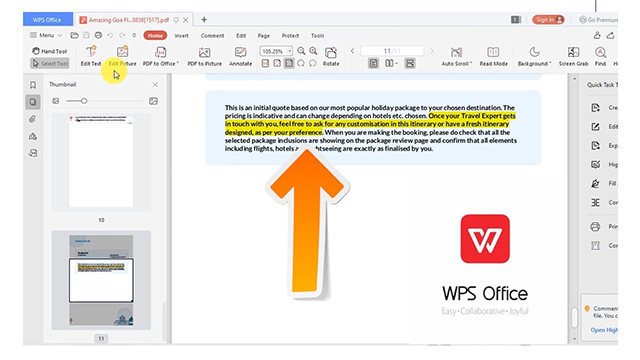Click the cloud upload icon
The image size is (640, 360).
click(611, 36)
